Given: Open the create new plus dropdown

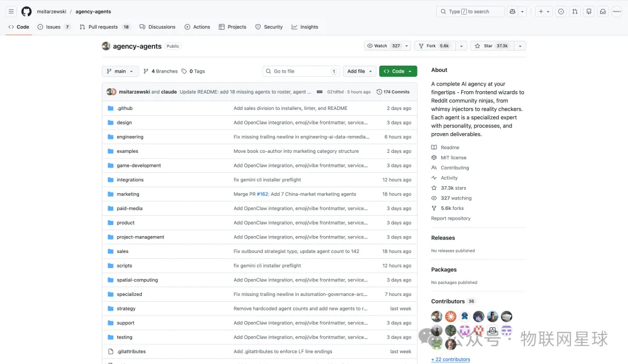Looking at the screenshot, I should tap(544, 12).
